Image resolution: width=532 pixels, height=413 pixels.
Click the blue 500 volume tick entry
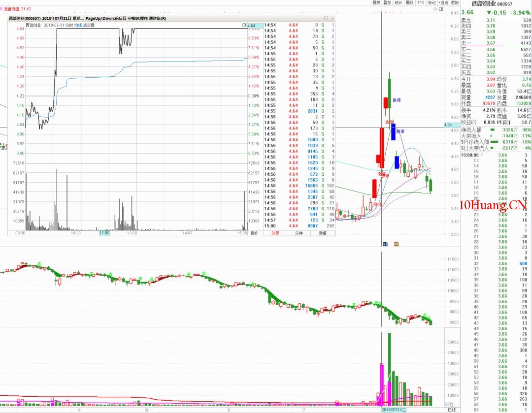(x=523, y=263)
